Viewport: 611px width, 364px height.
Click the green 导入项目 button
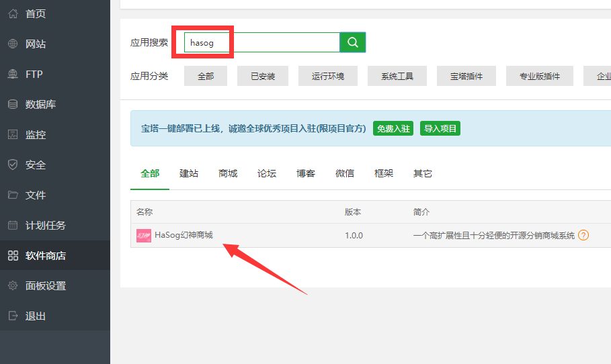[440, 128]
